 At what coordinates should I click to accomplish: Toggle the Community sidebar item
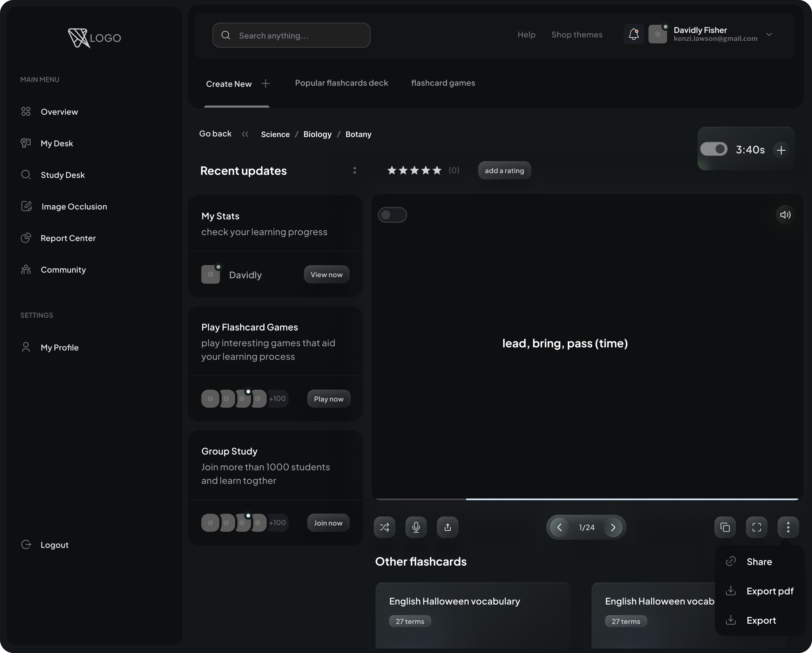pos(63,270)
